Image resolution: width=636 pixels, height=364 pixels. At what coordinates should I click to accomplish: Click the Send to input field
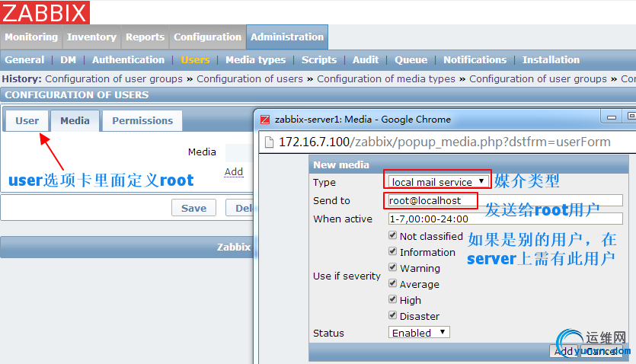(x=506, y=200)
